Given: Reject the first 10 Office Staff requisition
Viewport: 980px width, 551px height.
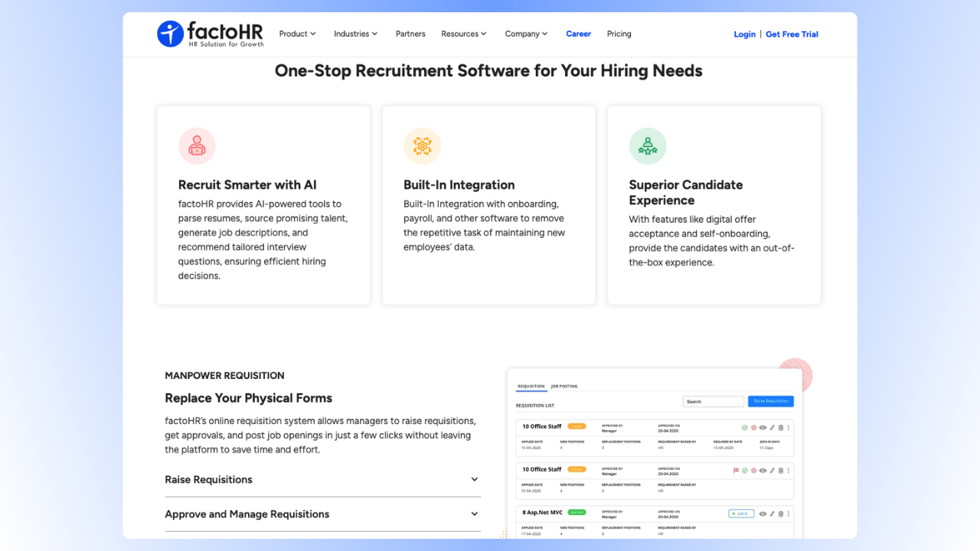Looking at the screenshot, I should click(753, 427).
